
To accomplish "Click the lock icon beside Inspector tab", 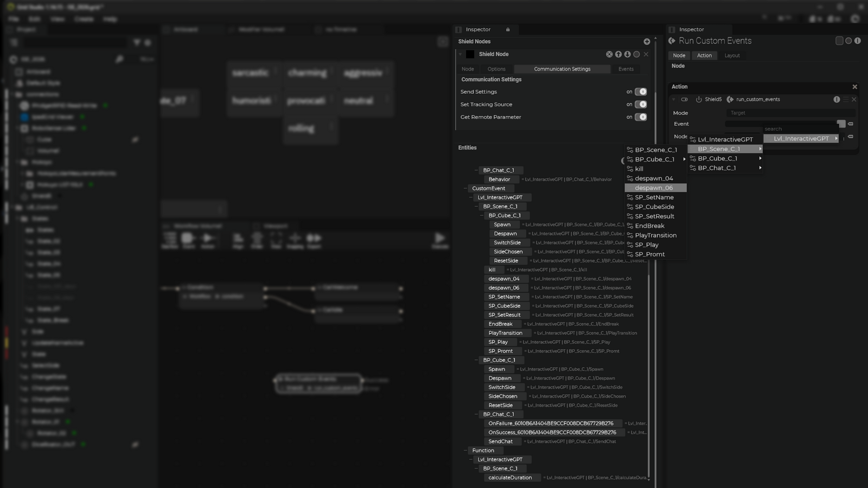I will tap(508, 30).
